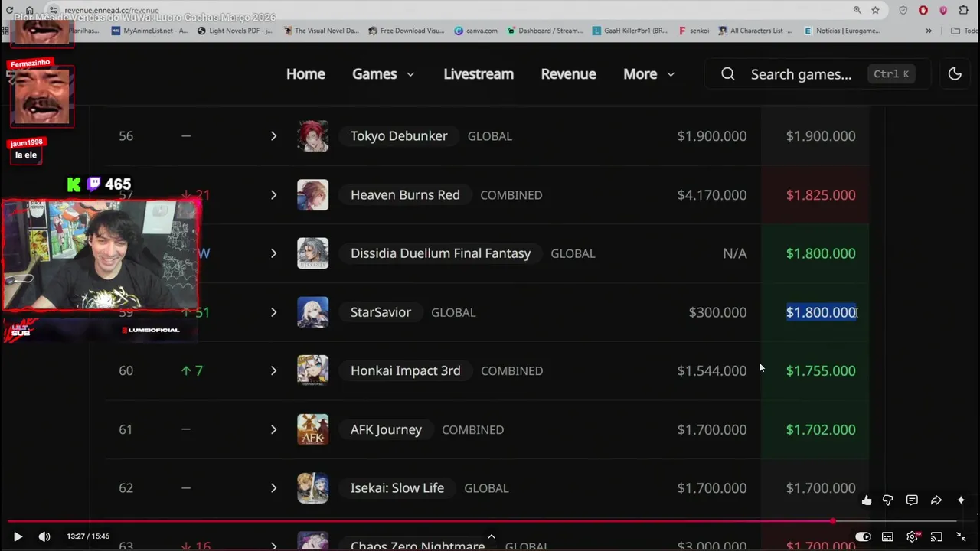The width and height of the screenshot is (980, 551).
Task: Like the video with thumbs up
Action: pos(867,500)
